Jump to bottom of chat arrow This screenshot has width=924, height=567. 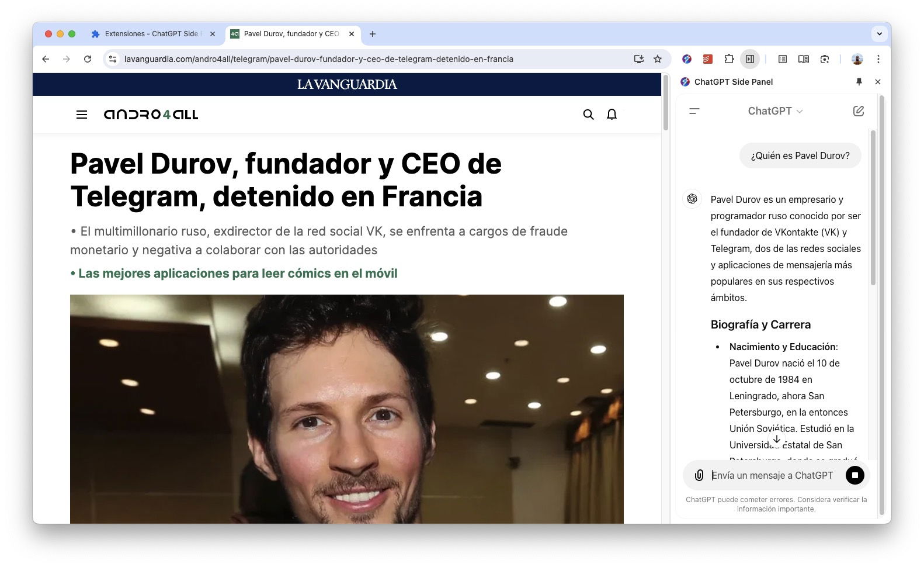777,439
